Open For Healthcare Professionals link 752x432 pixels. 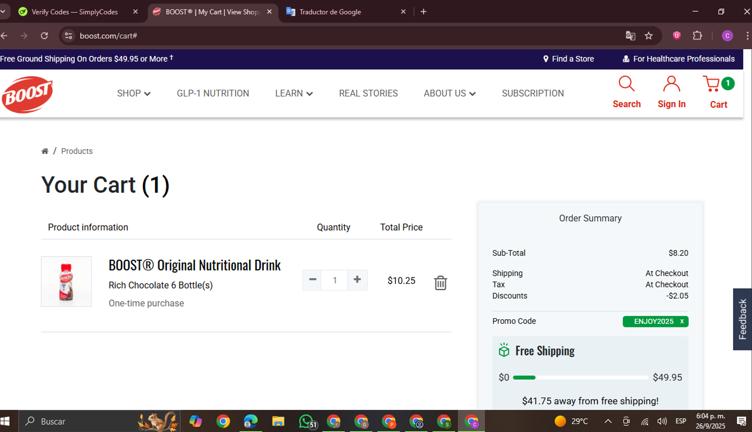pyautogui.click(x=679, y=58)
